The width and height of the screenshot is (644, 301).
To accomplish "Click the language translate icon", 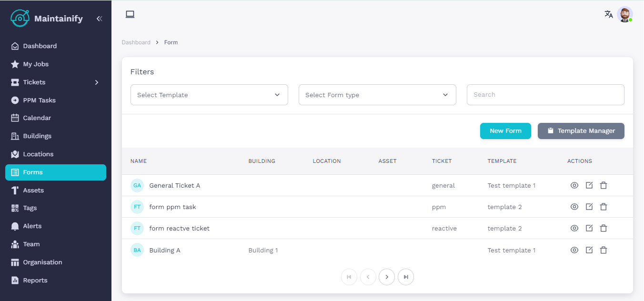I will point(608,14).
